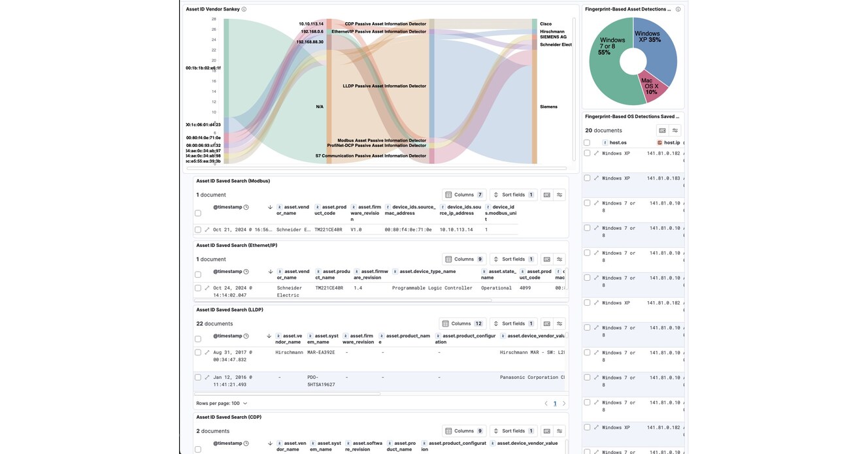The width and height of the screenshot is (868, 454).
Task: Go to page 1 in LLDP pagination
Action: click(x=555, y=404)
